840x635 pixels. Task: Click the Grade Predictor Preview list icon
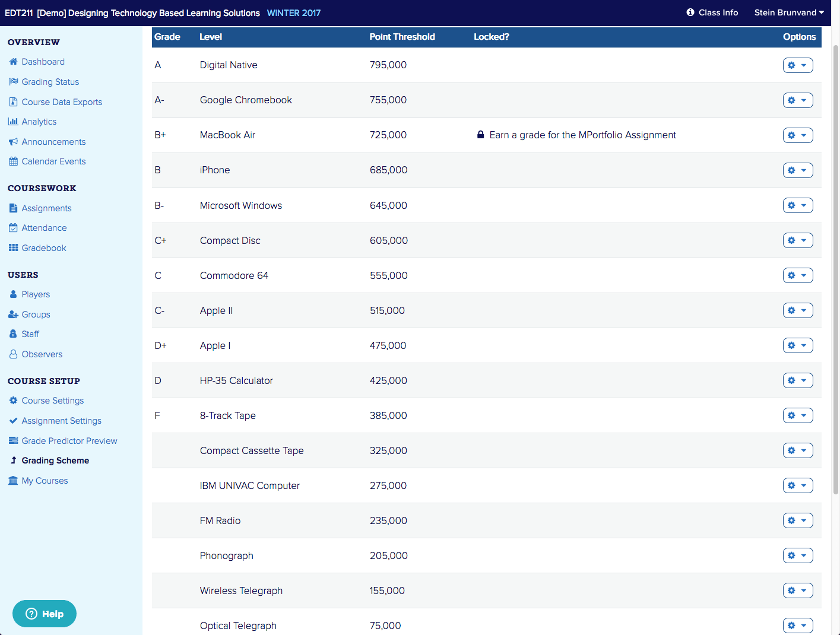(13, 441)
